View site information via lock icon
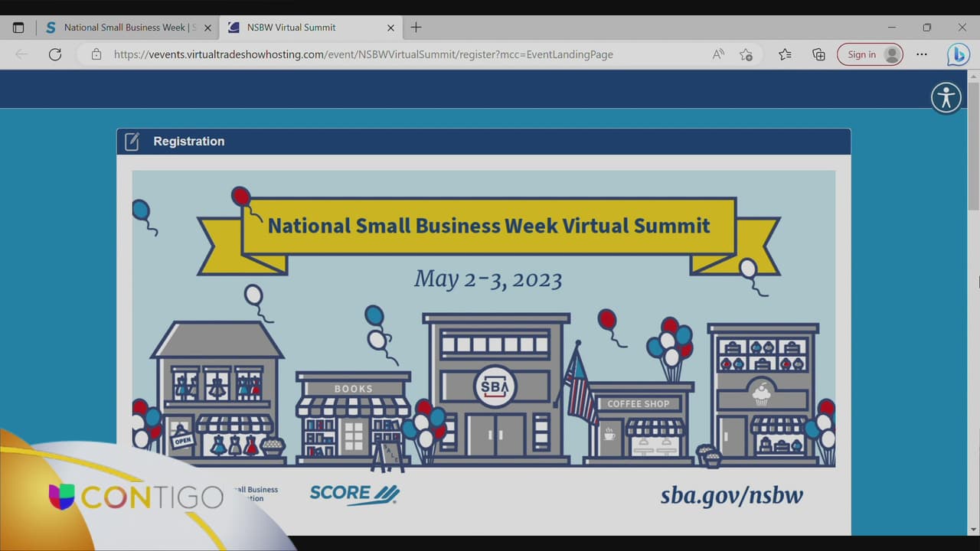This screenshot has width=980, height=551. pos(96,54)
